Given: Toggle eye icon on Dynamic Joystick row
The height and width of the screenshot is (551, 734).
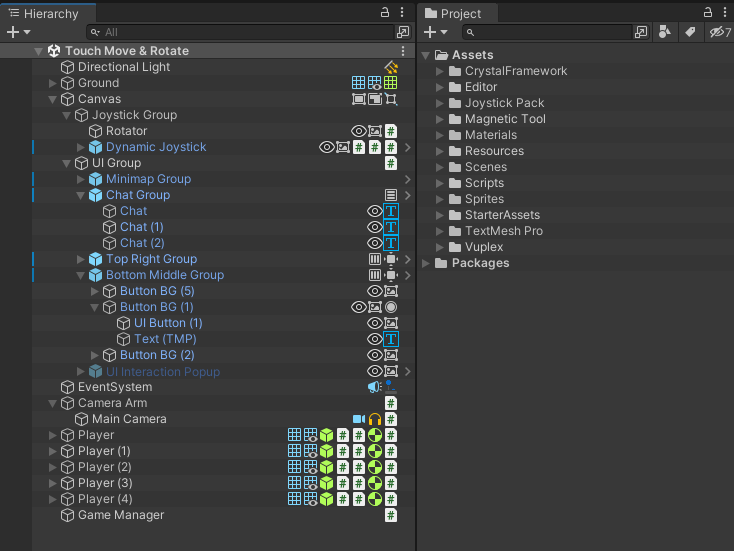Looking at the screenshot, I should pyautogui.click(x=327, y=147).
